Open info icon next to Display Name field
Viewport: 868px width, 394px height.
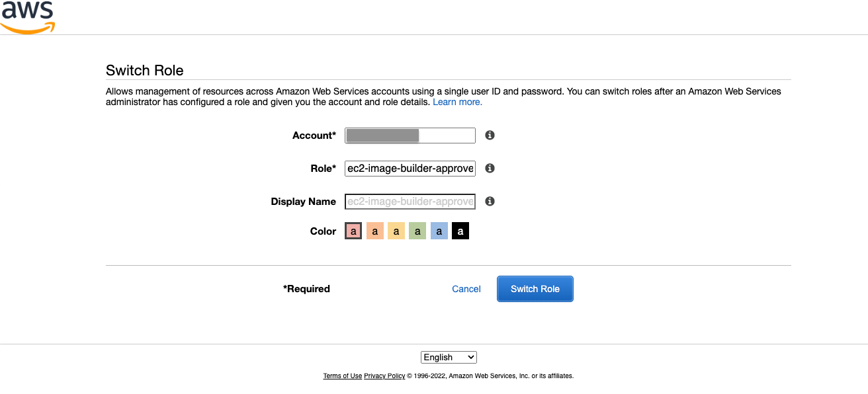pyautogui.click(x=490, y=201)
